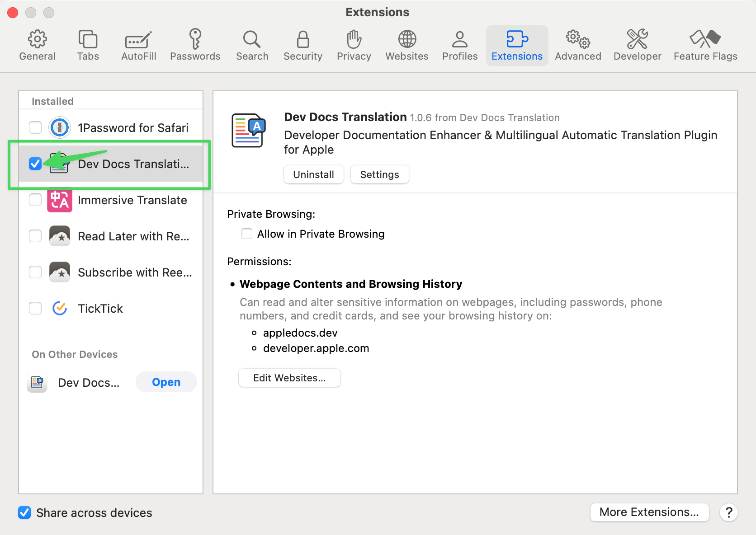Screen dimensions: 756x535
Task: Enable the 1Password for Safari checkbox
Action: pyautogui.click(x=35, y=128)
